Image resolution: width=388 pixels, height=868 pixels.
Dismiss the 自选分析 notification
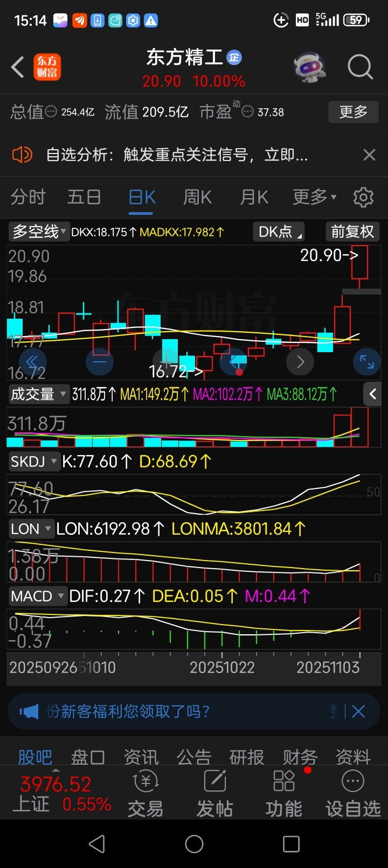coord(369,155)
